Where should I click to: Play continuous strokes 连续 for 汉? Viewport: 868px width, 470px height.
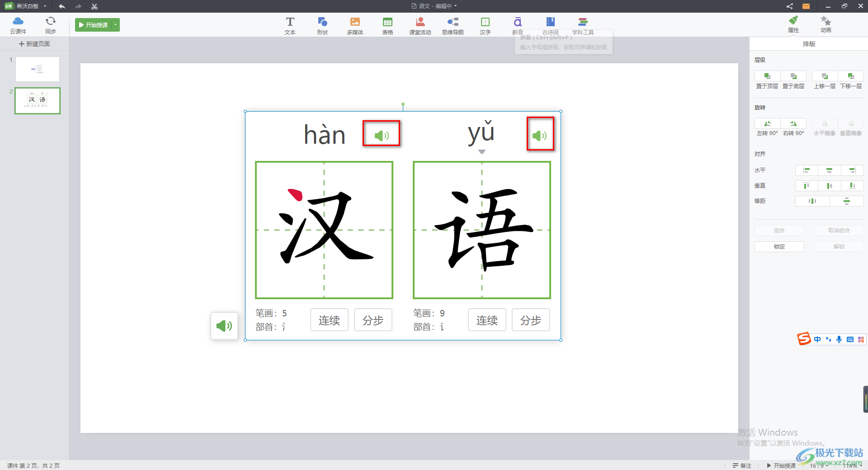329,320
